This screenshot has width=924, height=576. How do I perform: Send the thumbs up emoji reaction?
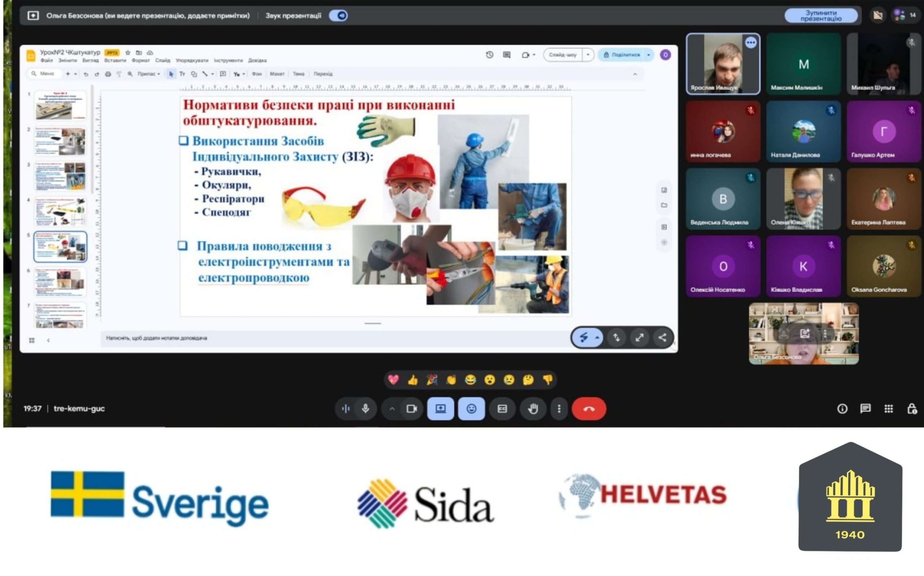[413, 380]
